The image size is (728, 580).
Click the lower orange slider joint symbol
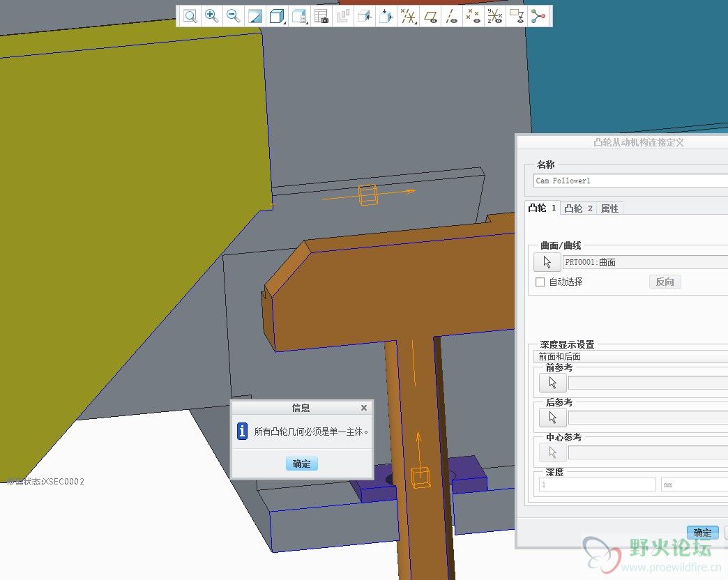(420, 478)
